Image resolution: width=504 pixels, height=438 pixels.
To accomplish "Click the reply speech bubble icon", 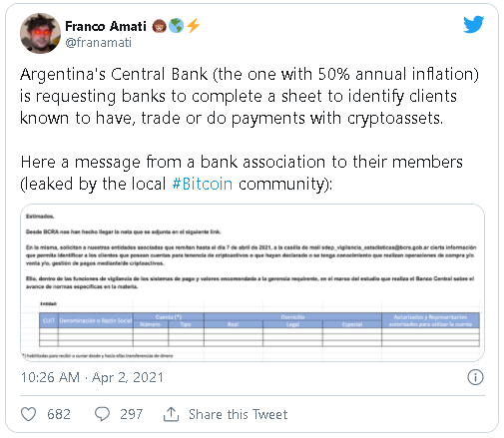I will click(102, 414).
